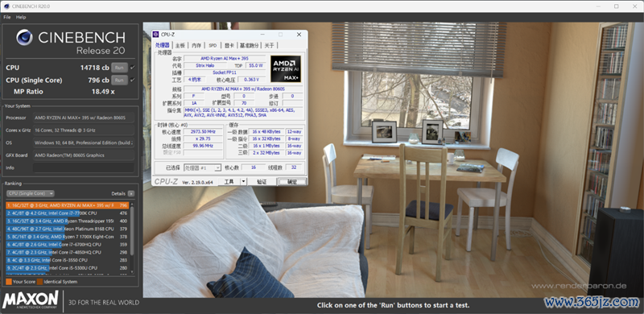Open the 处理器 #1 selection dropdown in CPU-Z
This screenshot has width=644, height=314.
pos(203,167)
